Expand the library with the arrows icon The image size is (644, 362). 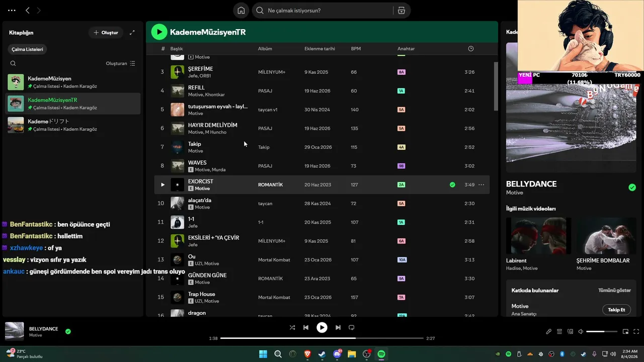pyautogui.click(x=132, y=33)
